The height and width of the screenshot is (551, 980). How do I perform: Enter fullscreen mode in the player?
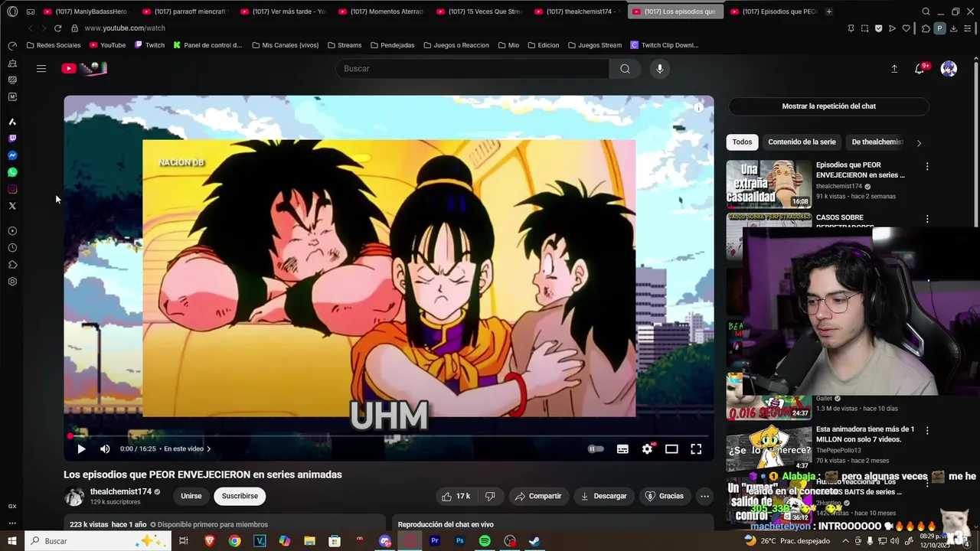click(x=696, y=449)
